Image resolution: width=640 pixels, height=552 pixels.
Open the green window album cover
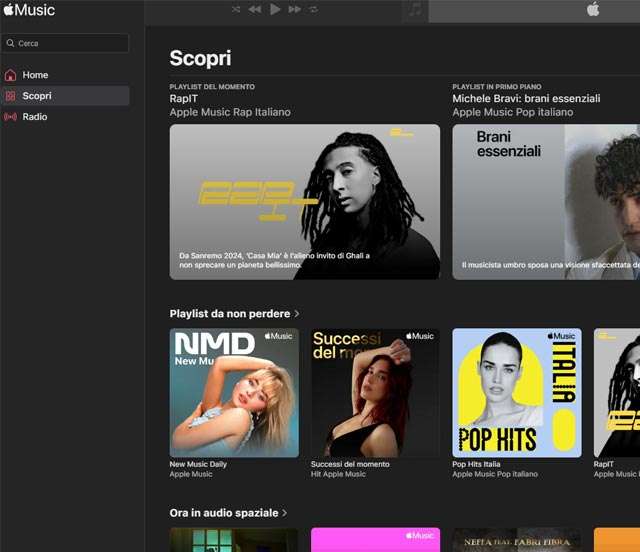[x=234, y=540]
